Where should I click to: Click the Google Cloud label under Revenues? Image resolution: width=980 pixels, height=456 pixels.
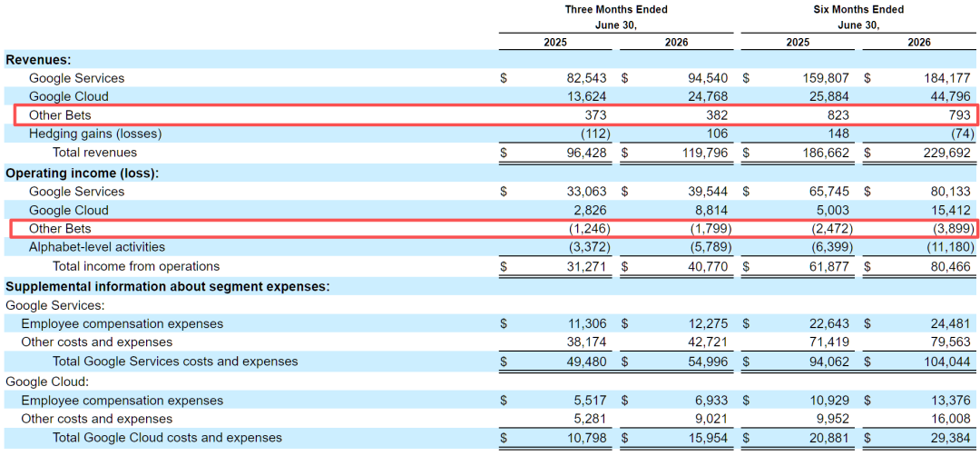point(68,96)
